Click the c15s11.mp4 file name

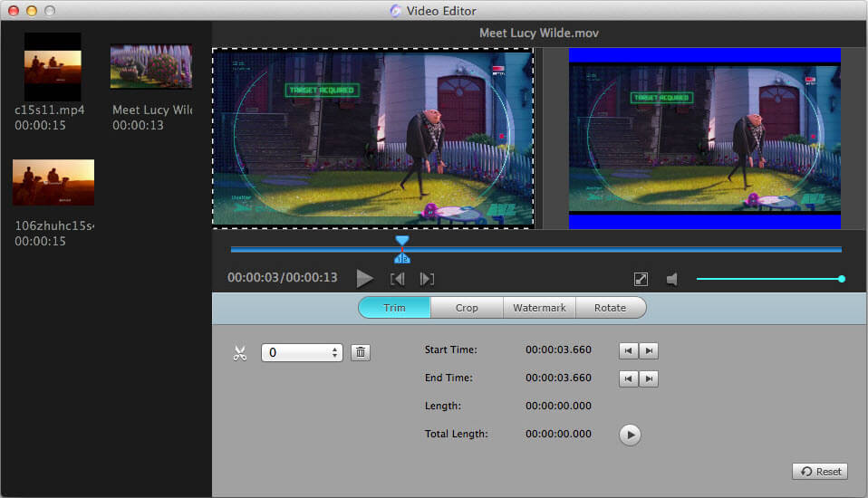[x=50, y=110]
